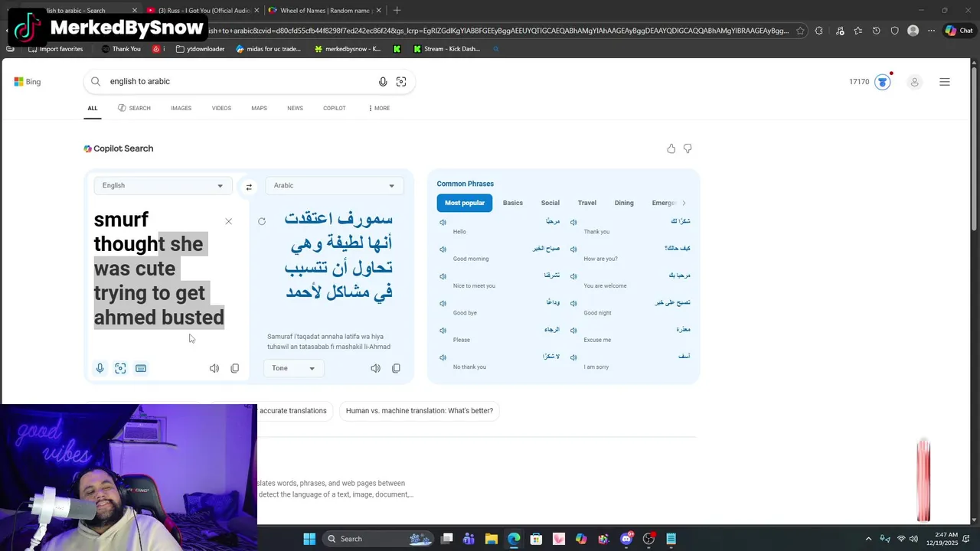Play audio for How are you phrase
Screen dimensions: 980x551
click(573, 249)
